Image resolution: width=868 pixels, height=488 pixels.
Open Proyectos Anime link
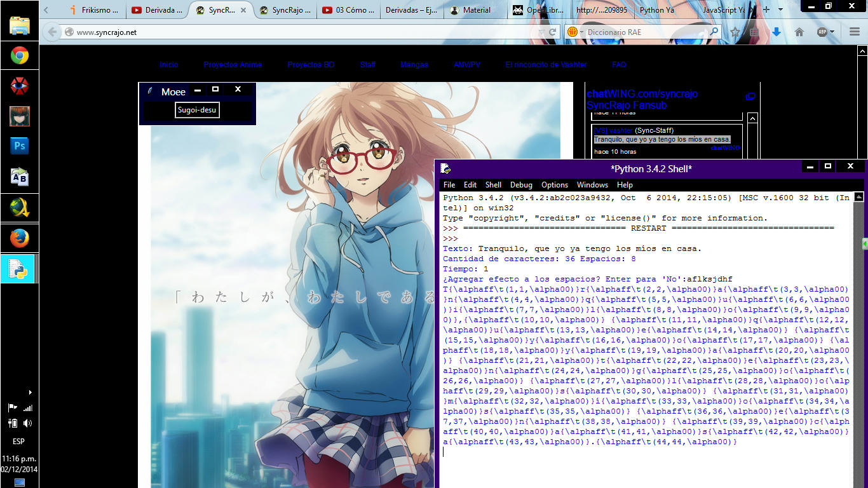pyautogui.click(x=233, y=65)
